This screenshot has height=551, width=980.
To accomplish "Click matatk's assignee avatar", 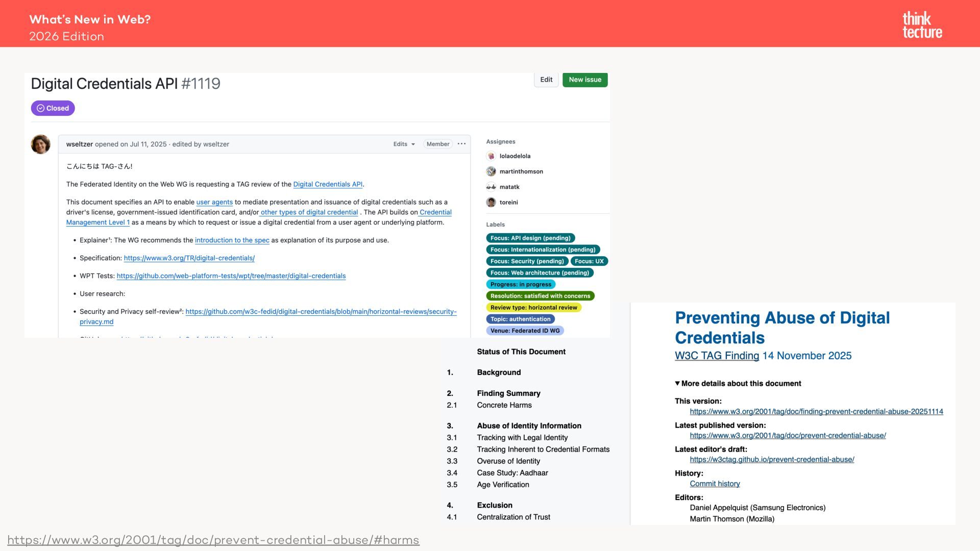I will coord(491,187).
